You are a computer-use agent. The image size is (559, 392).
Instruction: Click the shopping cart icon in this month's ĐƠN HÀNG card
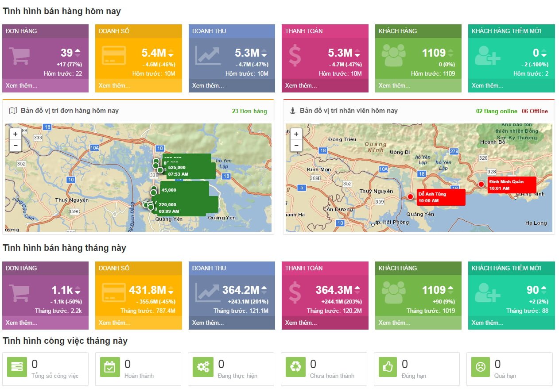pyautogui.click(x=19, y=293)
